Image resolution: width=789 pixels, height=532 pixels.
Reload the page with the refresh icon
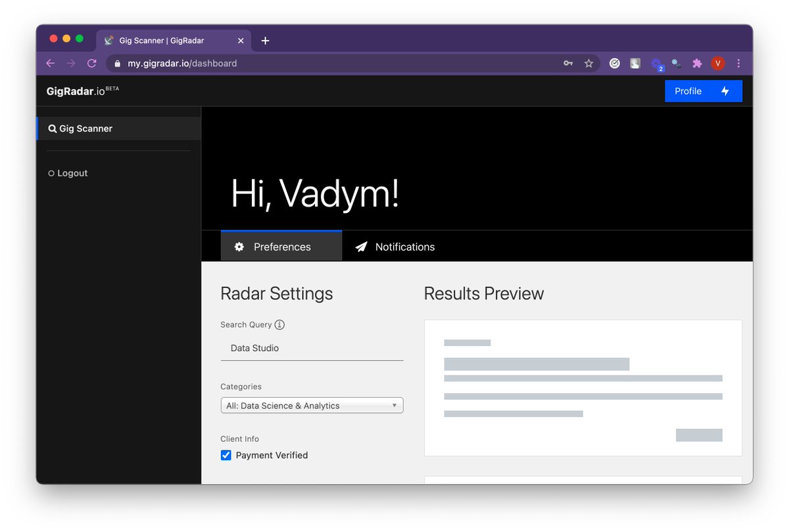91,64
